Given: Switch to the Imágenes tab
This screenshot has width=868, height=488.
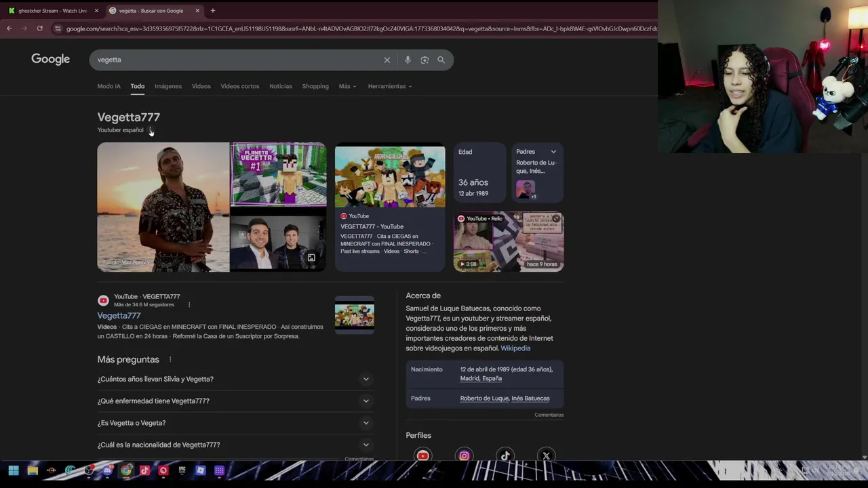Looking at the screenshot, I should pos(168,86).
